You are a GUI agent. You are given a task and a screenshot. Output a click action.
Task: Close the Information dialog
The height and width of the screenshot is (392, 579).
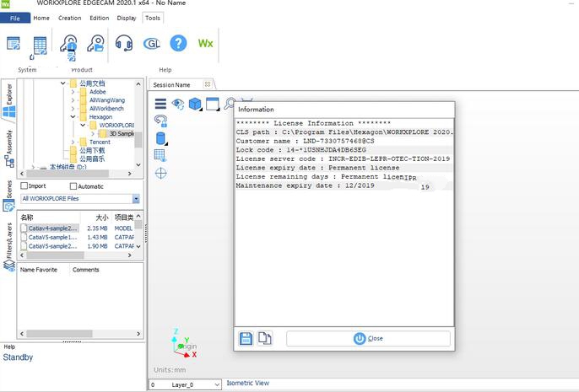[368, 339]
